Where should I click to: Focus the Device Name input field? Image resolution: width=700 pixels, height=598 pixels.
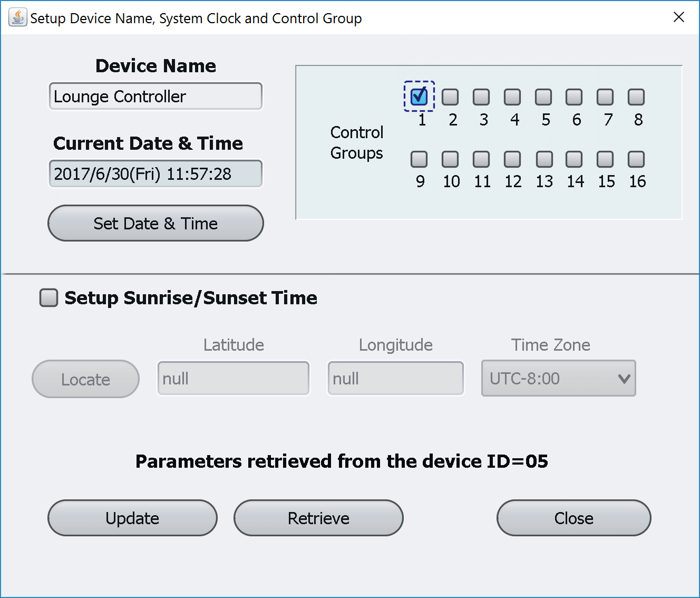click(x=155, y=96)
